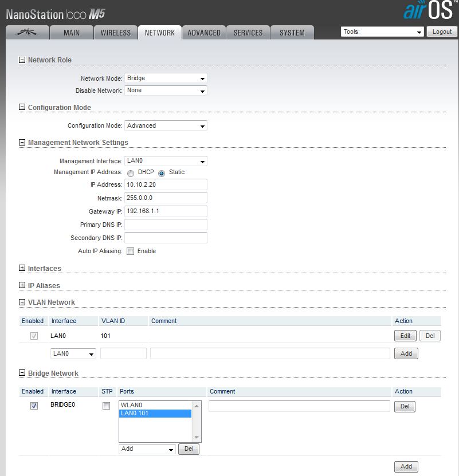The image size is (459, 476).
Task: Toggle Enabled checkbox for BRIDGE0
Action: (x=34, y=406)
